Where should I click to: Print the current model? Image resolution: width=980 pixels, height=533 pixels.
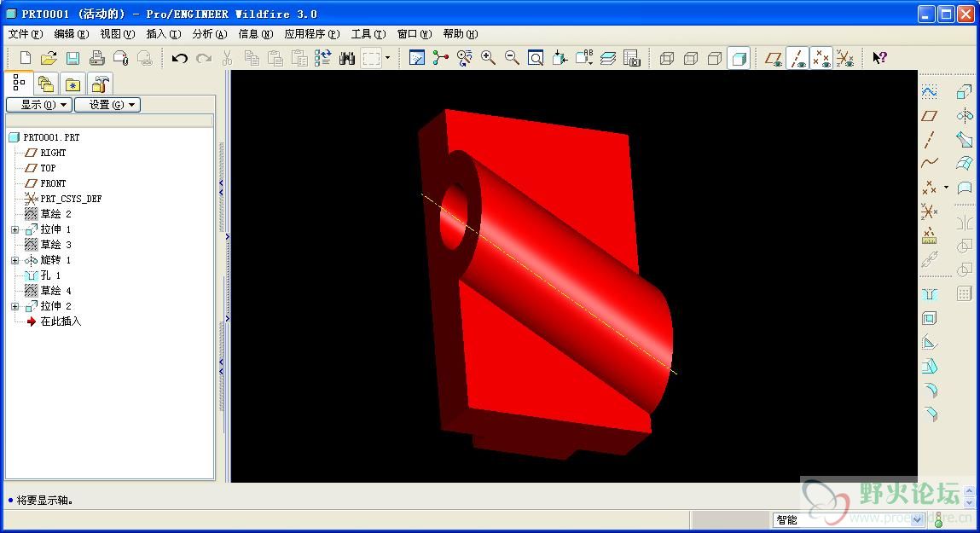[x=97, y=58]
